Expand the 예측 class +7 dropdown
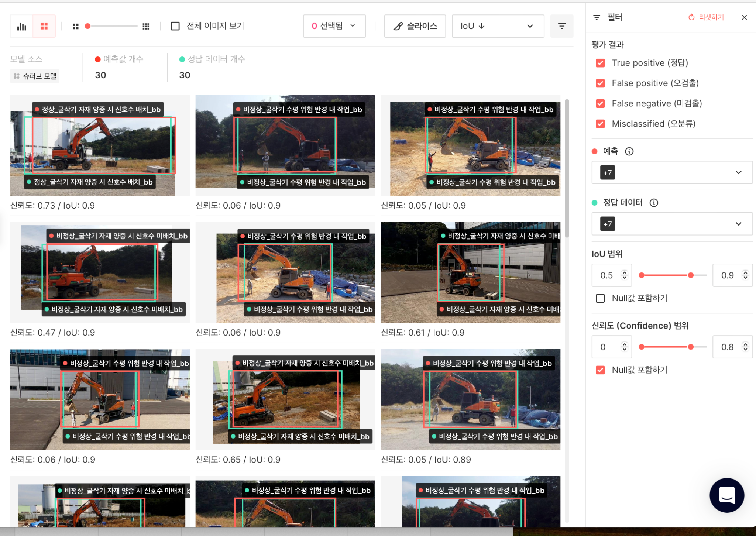This screenshot has width=756, height=536. (x=672, y=172)
